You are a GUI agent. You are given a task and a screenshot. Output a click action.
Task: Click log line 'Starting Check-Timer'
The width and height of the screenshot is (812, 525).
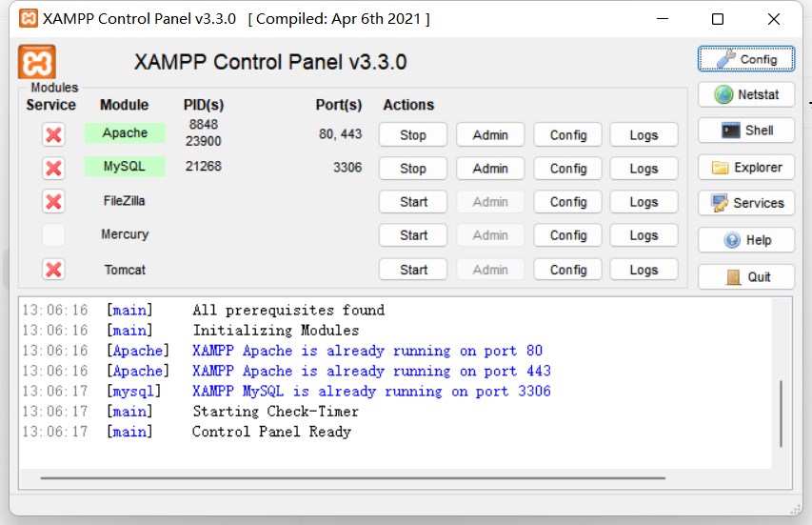[275, 411]
